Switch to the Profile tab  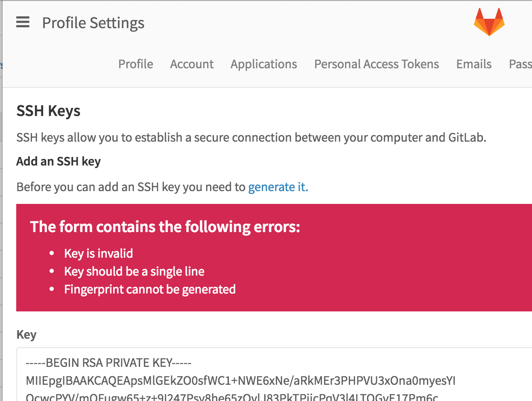pos(135,64)
